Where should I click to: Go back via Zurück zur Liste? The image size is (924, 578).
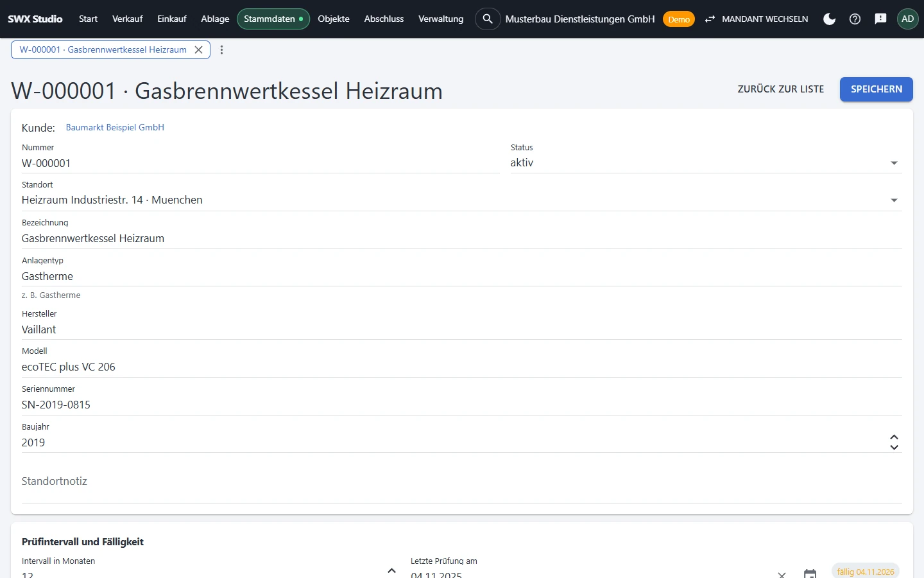coord(781,89)
